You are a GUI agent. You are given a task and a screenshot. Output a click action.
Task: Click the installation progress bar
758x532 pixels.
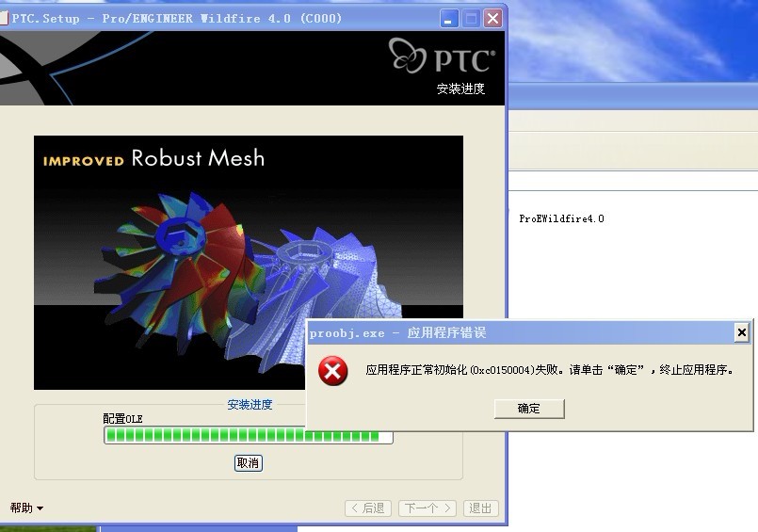(x=249, y=435)
